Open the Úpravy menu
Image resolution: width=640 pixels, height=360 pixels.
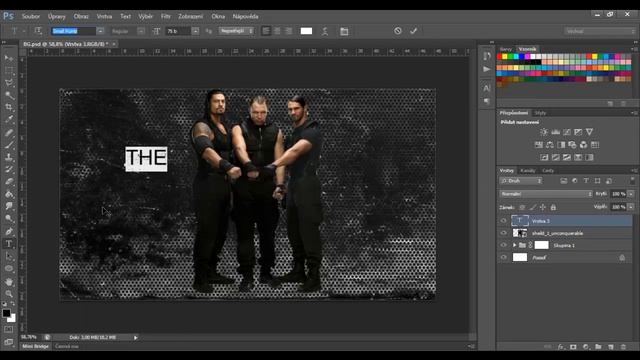click(x=56, y=17)
